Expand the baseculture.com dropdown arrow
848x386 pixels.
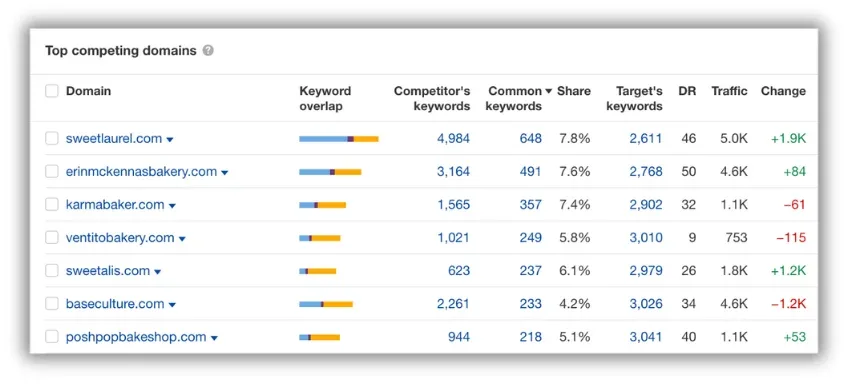[x=172, y=305]
